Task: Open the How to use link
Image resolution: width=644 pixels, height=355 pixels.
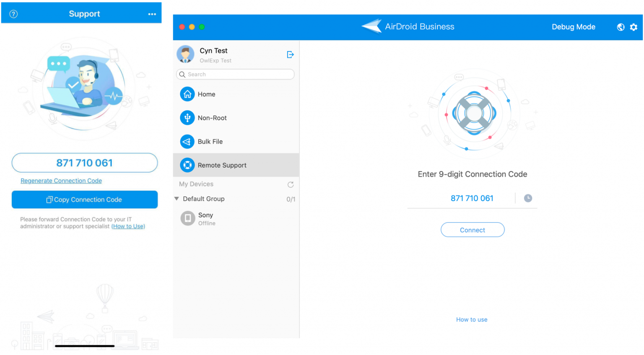Action: coord(472,319)
